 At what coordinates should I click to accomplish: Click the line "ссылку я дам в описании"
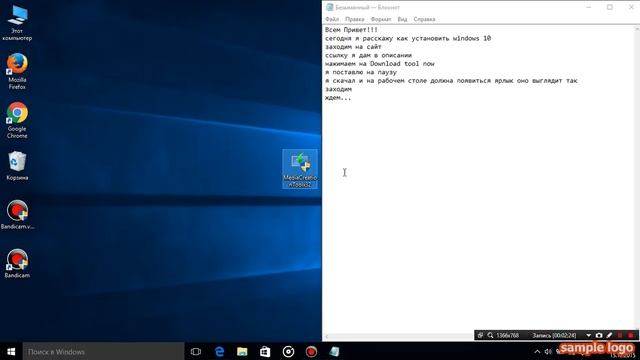click(368, 56)
